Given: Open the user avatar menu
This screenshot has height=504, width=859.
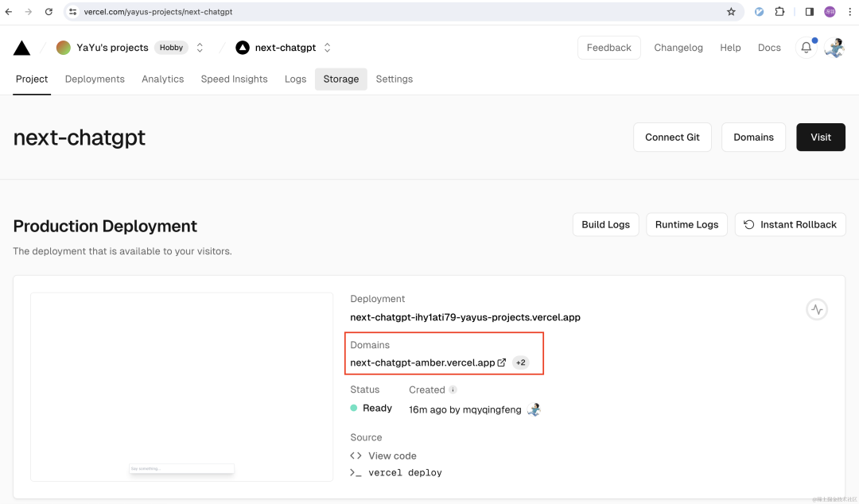Looking at the screenshot, I should [x=834, y=48].
